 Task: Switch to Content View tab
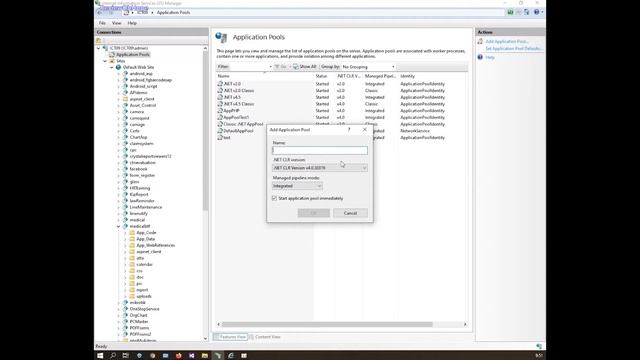[264, 337]
